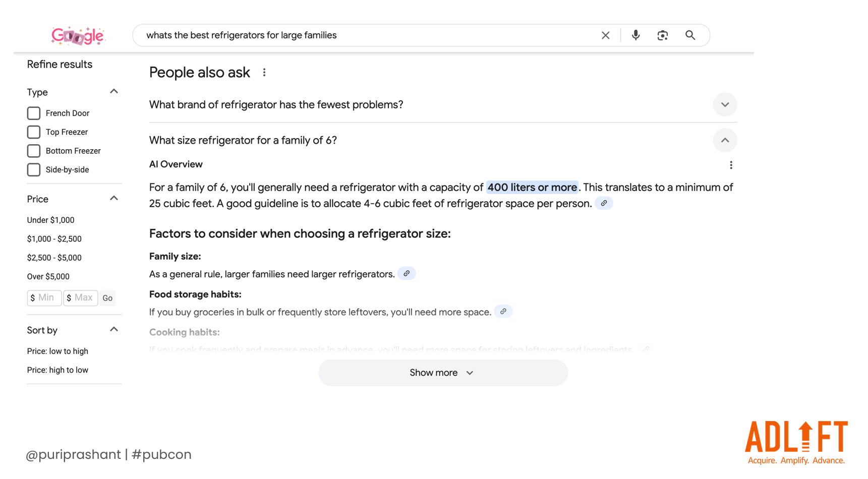Sort by Price: low to high

pyautogui.click(x=57, y=351)
